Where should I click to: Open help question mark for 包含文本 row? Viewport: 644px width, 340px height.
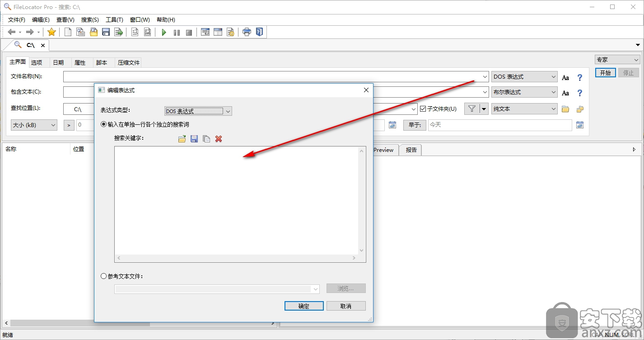click(x=580, y=93)
